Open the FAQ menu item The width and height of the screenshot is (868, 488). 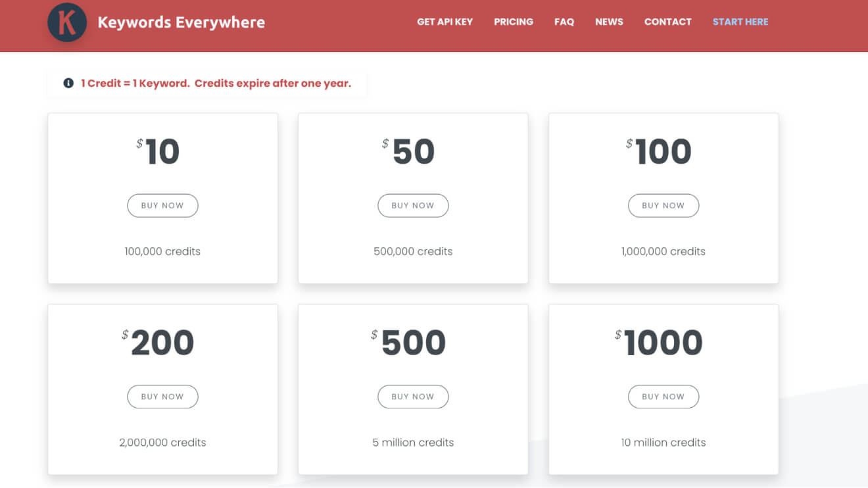tap(564, 22)
